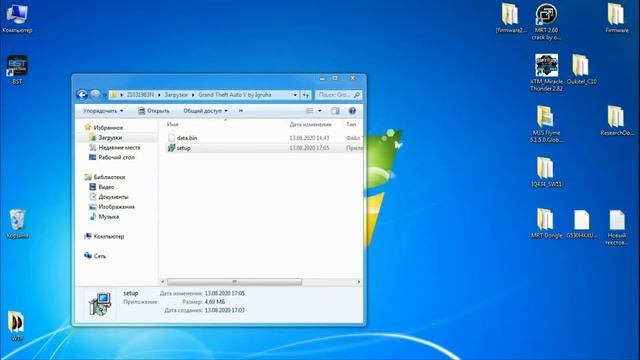Viewport: 640px width, 360px height.
Task: Open the Компьютер desktop icon
Action: click(x=17, y=18)
